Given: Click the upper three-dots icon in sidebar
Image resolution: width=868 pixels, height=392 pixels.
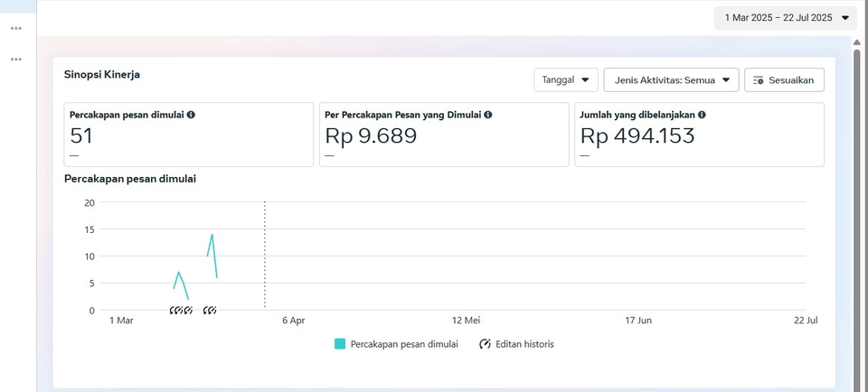Looking at the screenshot, I should 15,28.
